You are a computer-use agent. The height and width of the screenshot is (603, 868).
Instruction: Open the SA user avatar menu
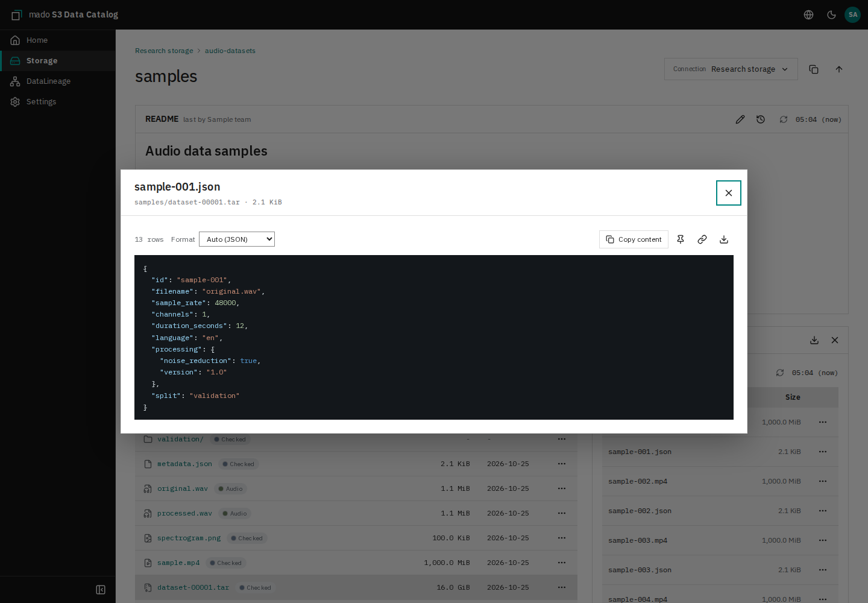tap(852, 14)
